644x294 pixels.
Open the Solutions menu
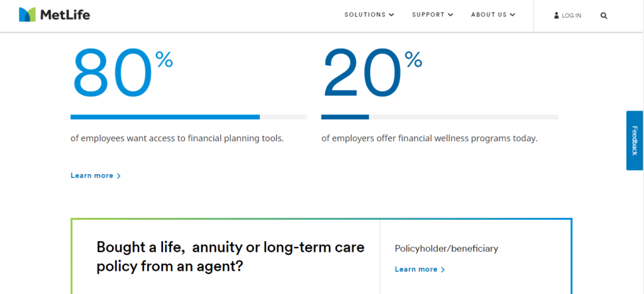(369, 14)
